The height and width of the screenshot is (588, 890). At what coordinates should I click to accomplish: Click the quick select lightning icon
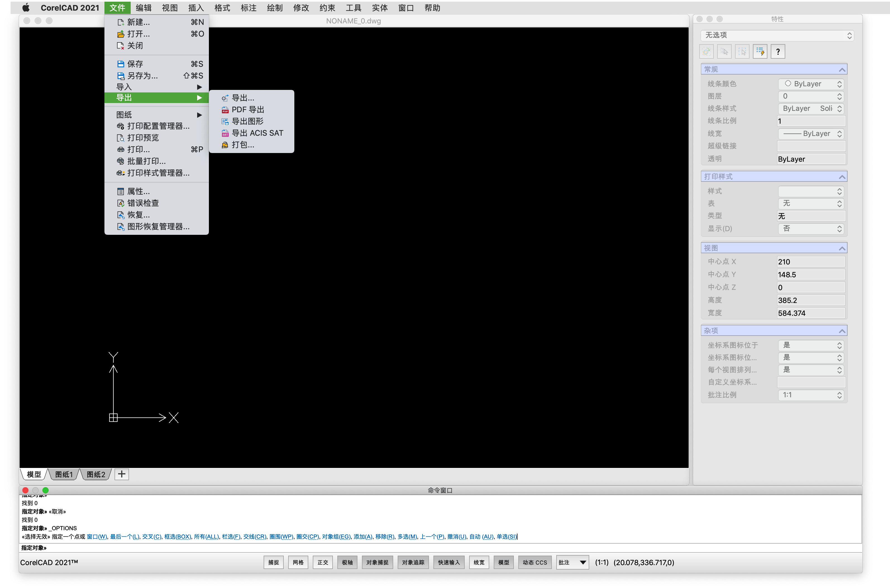coord(760,51)
